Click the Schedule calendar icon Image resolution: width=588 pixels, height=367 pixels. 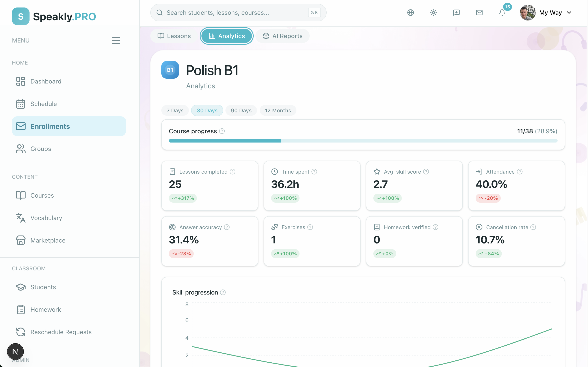[x=21, y=104]
